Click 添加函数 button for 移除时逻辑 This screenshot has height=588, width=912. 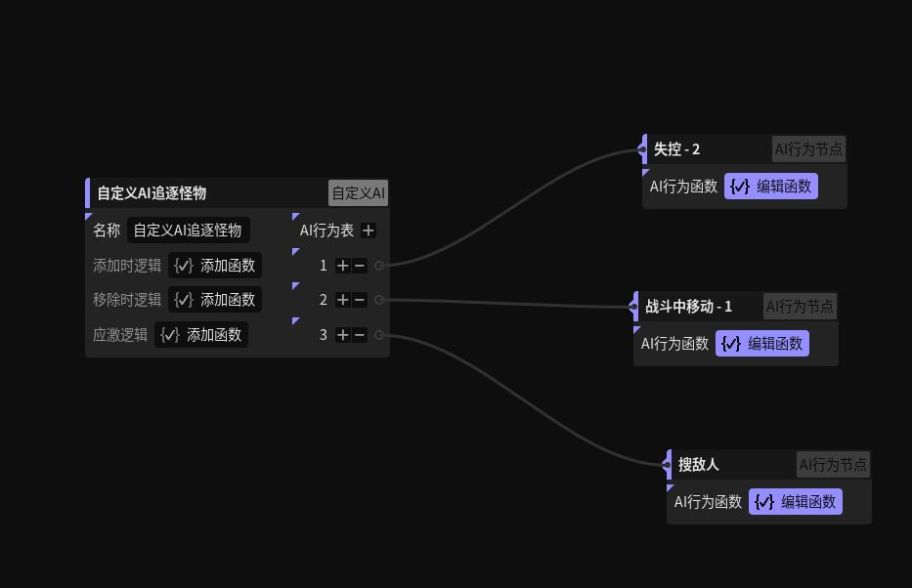(215, 300)
